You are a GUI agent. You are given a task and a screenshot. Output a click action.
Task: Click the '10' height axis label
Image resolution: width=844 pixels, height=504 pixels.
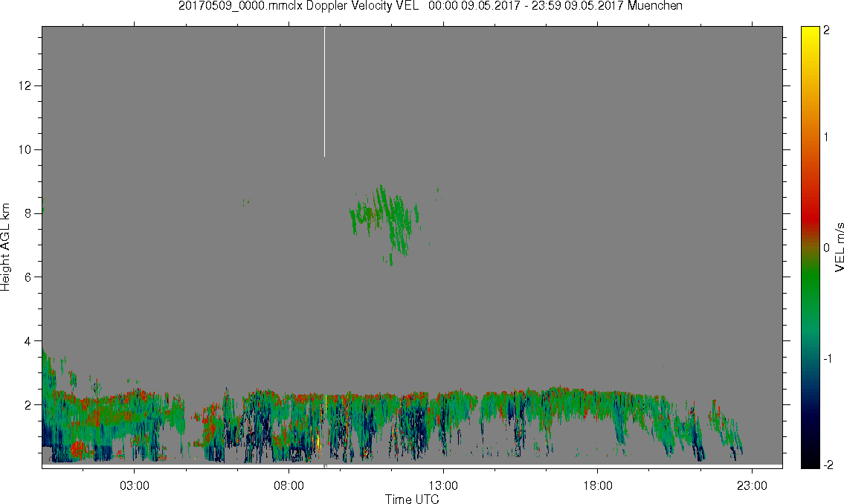click(x=25, y=149)
